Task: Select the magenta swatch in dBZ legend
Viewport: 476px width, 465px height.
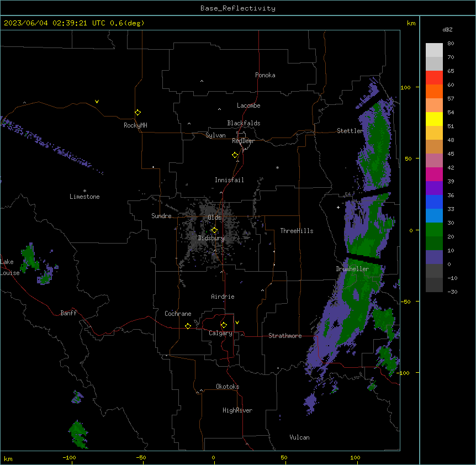Action: coord(434,174)
